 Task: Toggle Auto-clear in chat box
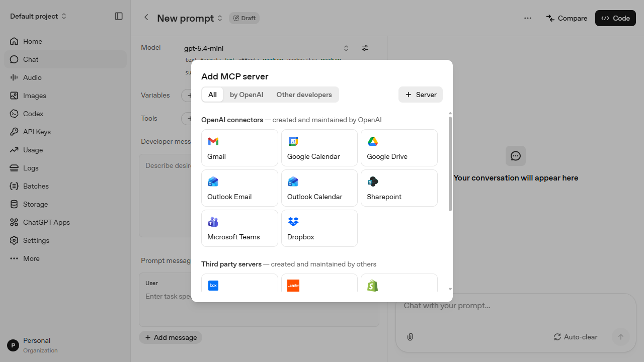[x=576, y=337]
